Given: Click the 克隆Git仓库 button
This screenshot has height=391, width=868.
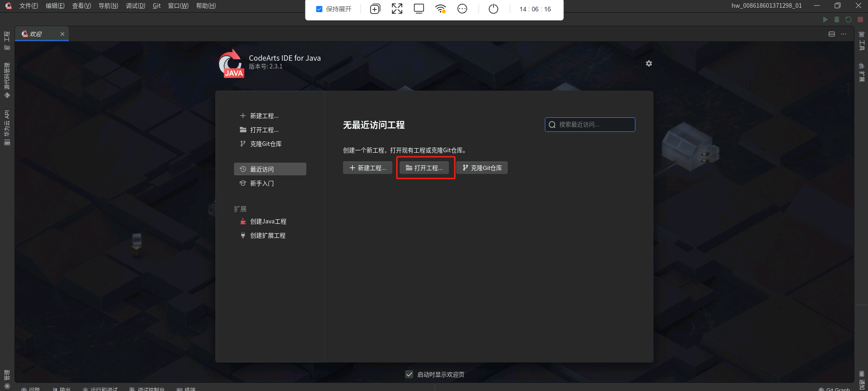Looking at the screenshot, I should click(482, 168).
